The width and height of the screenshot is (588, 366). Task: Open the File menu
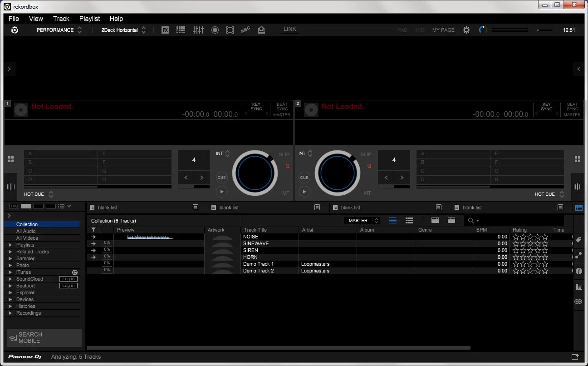click(14, 19)
